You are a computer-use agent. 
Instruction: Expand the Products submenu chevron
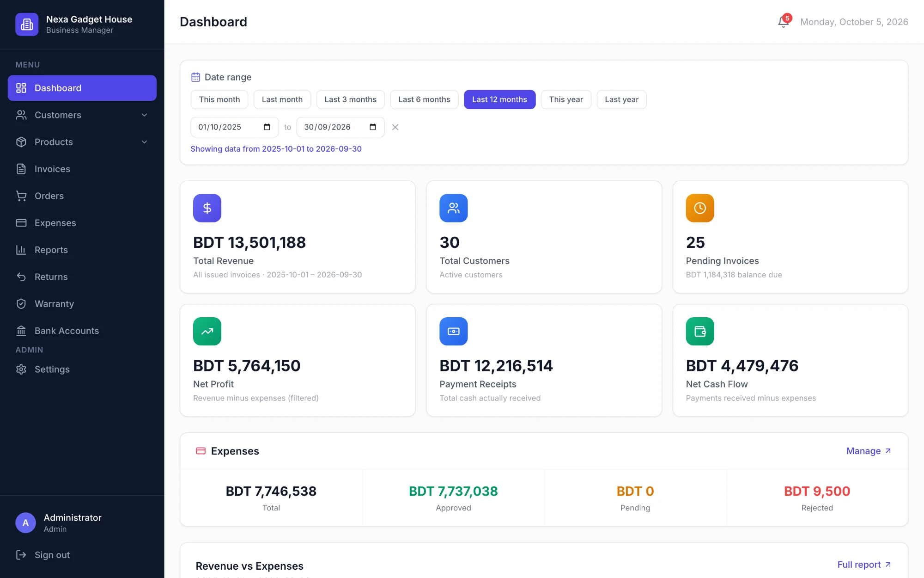(x=145, y=142)
